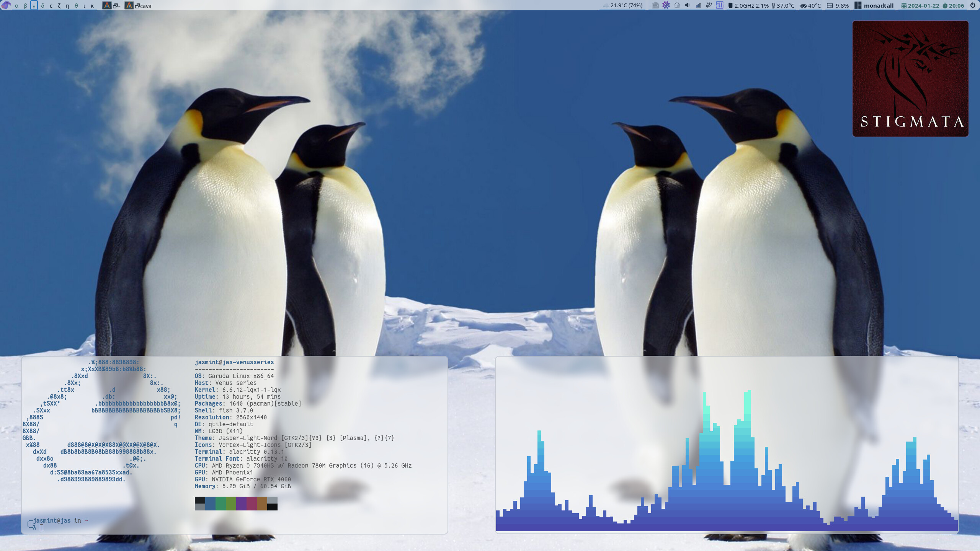
Task: Click the GPU 40°C temperature readout
Action: point(815,6)
